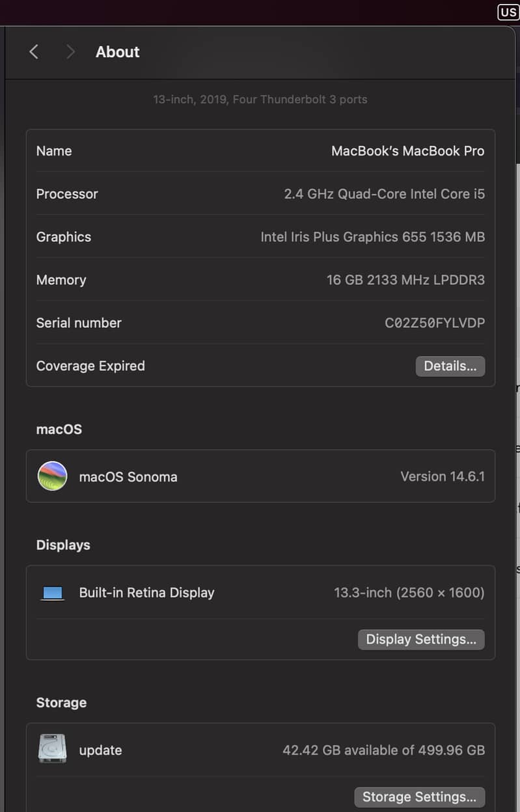Click the update disk drive icon
Viewport: 520px width, 812px height.
[x=53, y=750]
